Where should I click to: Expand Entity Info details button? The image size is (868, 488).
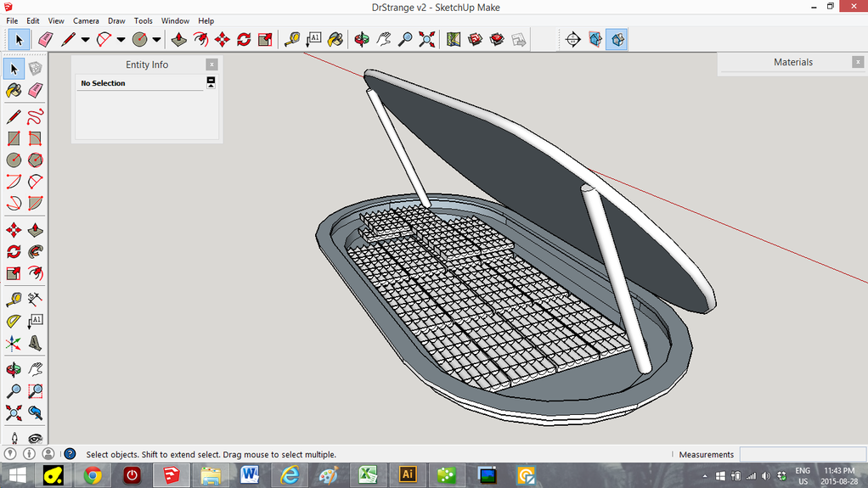[211, 82]
